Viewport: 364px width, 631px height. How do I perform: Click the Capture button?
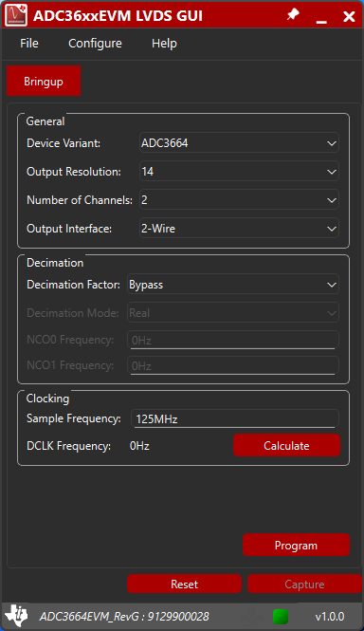point(304,584)
